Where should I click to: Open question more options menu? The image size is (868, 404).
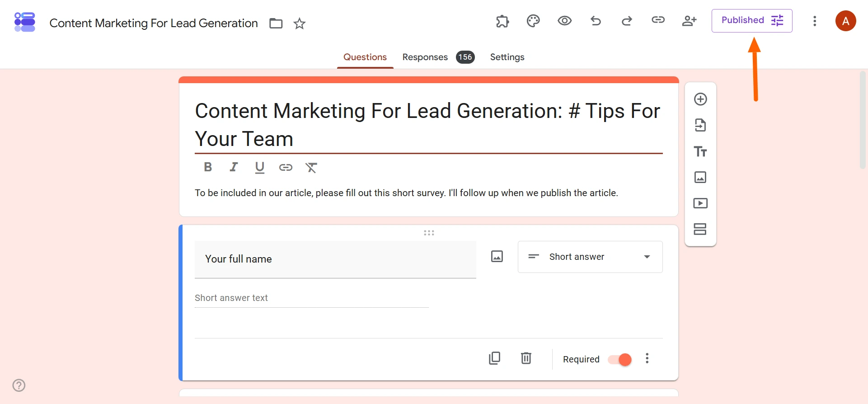click(x=647, y=358)
